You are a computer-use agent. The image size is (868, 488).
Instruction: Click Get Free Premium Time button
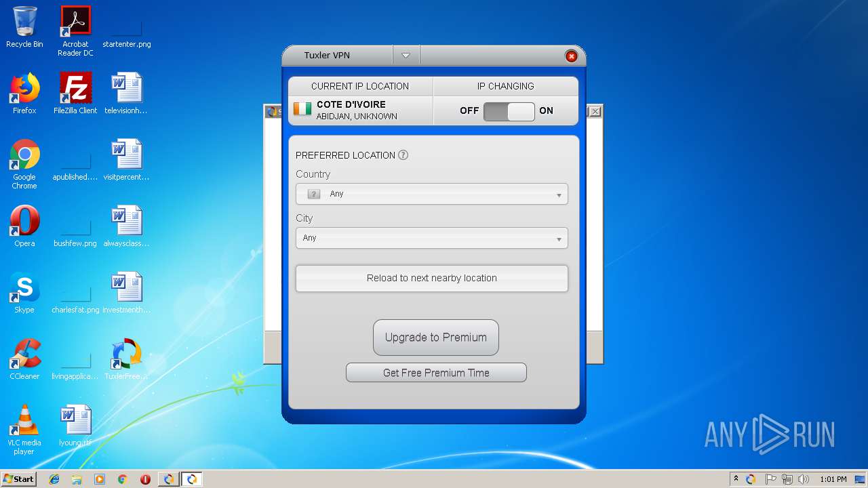point(436,373)
